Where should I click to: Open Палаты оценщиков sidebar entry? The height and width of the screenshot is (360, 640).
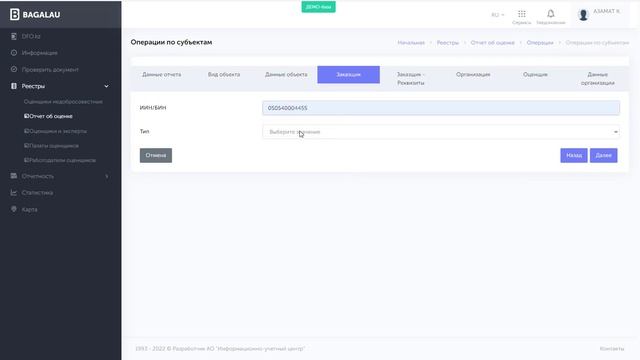(51, 146)
